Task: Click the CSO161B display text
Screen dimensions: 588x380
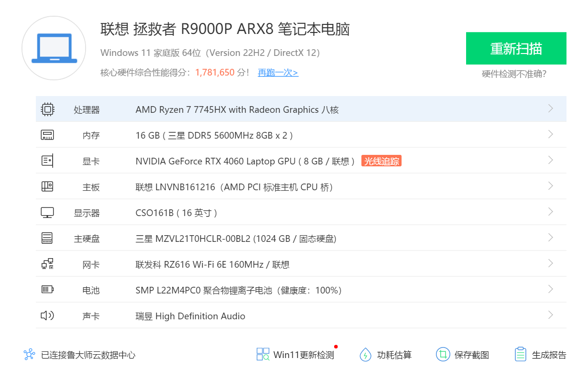Action: (x=177, y=213)
